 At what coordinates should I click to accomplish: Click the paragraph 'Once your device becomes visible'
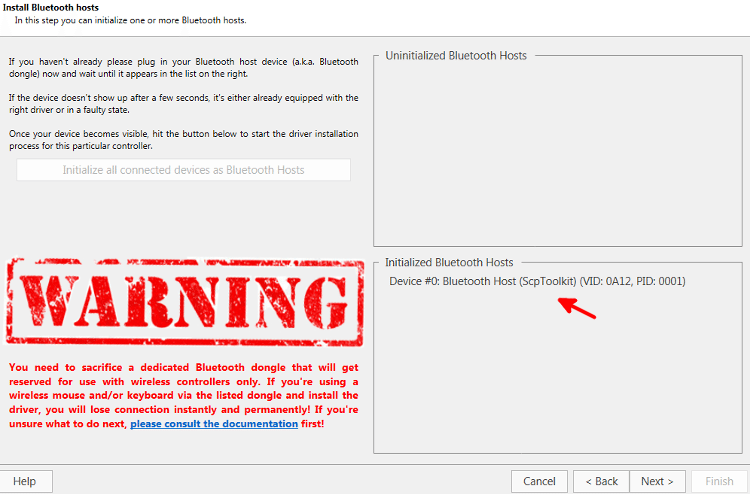184,140
